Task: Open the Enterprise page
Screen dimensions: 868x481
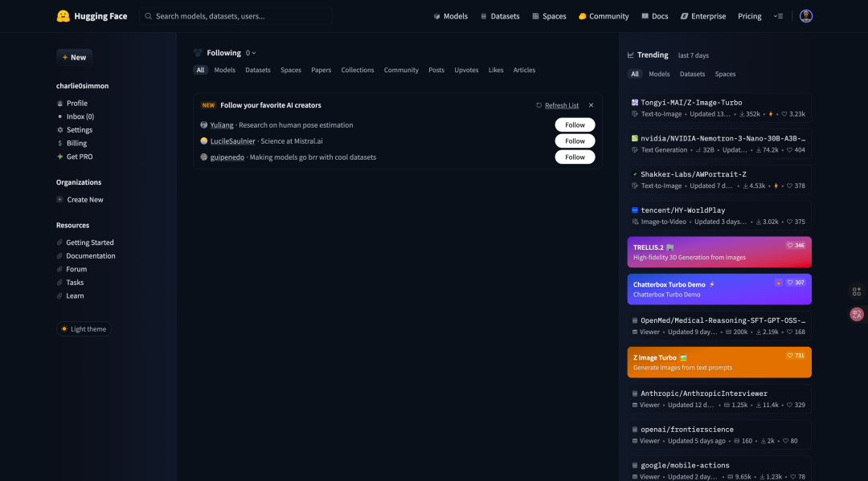Action: pos(703,16)
